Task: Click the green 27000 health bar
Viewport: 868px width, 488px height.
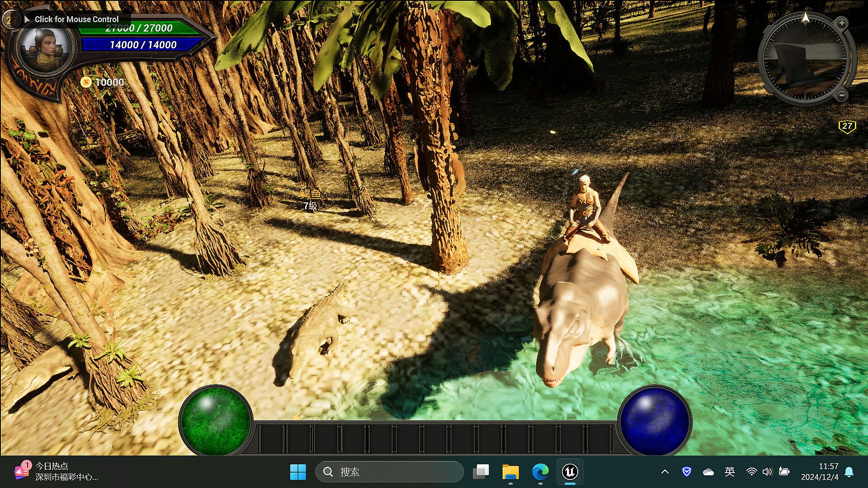Action: (x=139, y=28)
